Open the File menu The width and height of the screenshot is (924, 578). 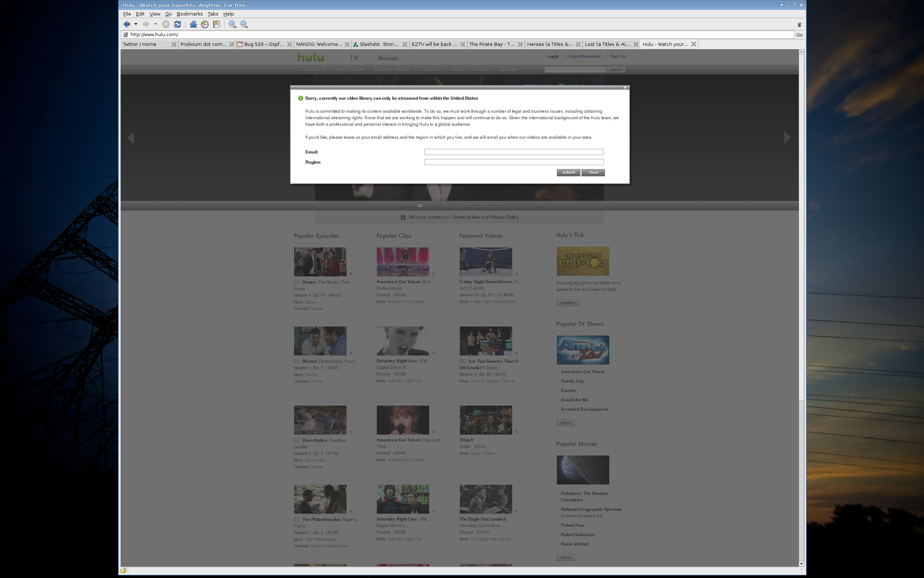(127, 14)
